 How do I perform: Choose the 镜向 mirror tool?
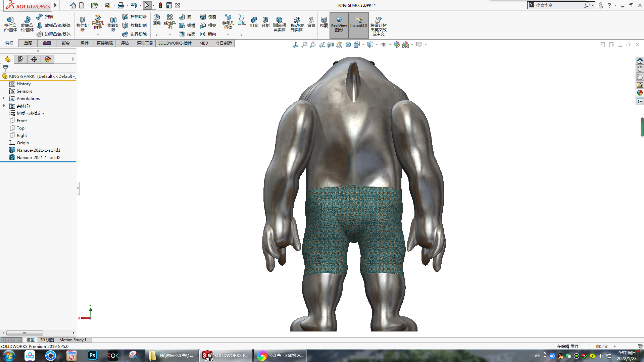click(x=208, y=34)
